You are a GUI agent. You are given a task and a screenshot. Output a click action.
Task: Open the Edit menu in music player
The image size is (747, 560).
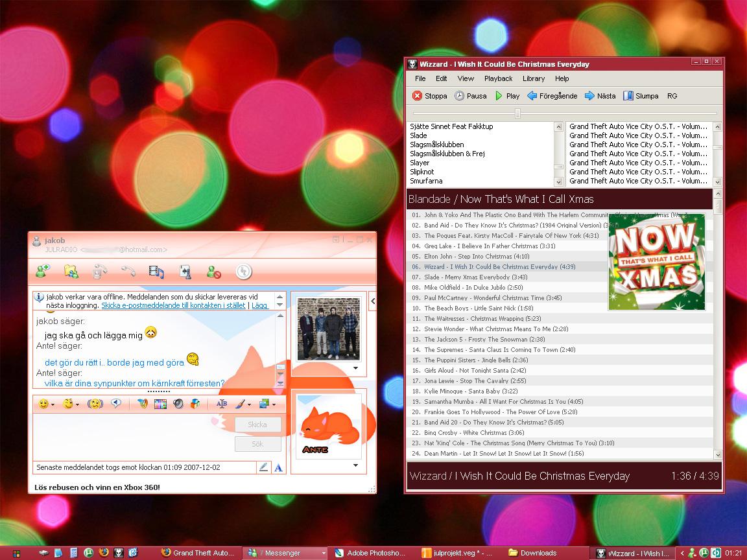(441, 78)
